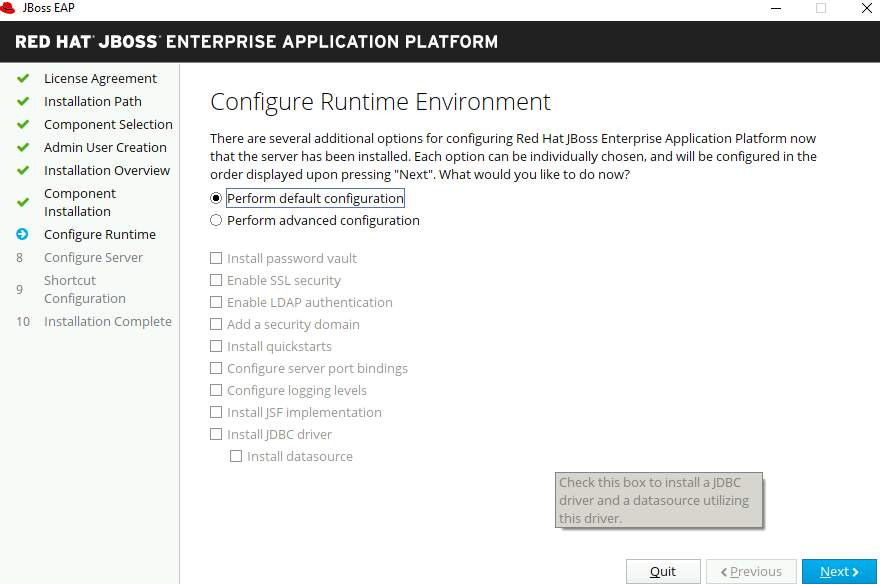Click the JBoss EAP window title text
The image size is (880, 584).
48,8
